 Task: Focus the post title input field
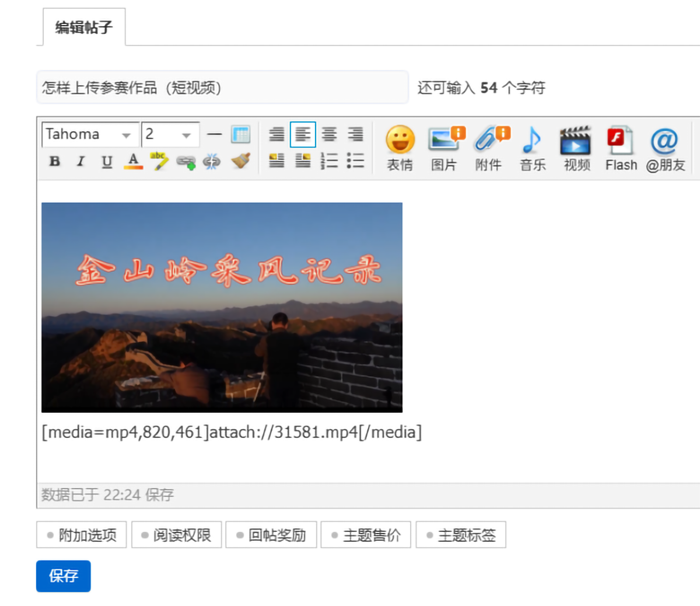[222, 88]
